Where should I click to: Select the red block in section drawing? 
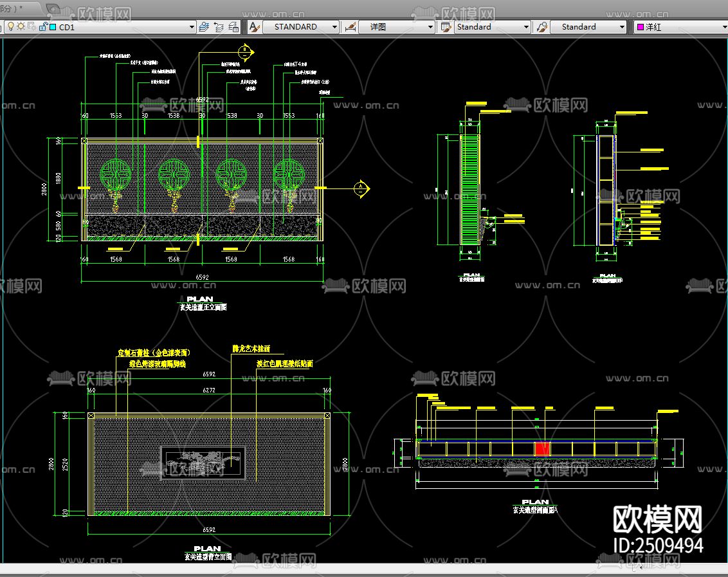(542, 449)
